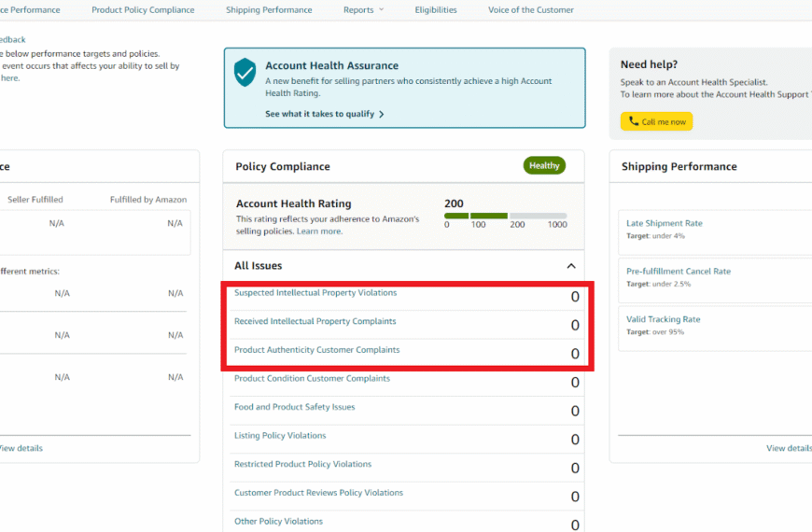Viewport: 812px width, 532px height.
Task: Click the Fulfilled by Amazon column header
Action: 148,200
